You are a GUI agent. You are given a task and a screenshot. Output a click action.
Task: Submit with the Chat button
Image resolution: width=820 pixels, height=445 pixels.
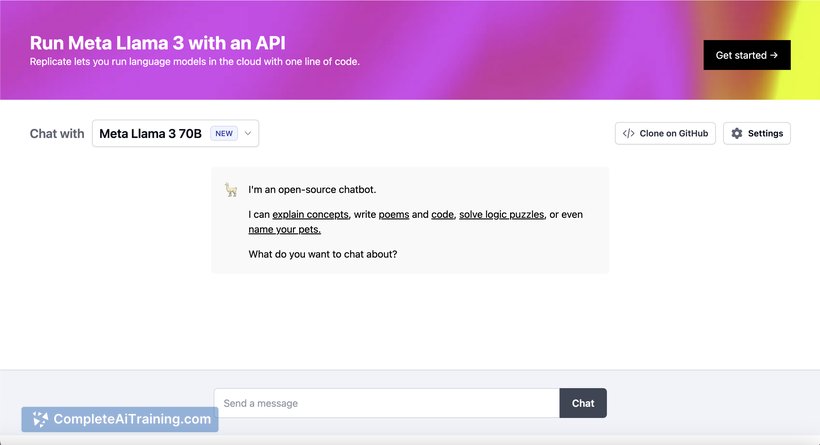point(583,403)
